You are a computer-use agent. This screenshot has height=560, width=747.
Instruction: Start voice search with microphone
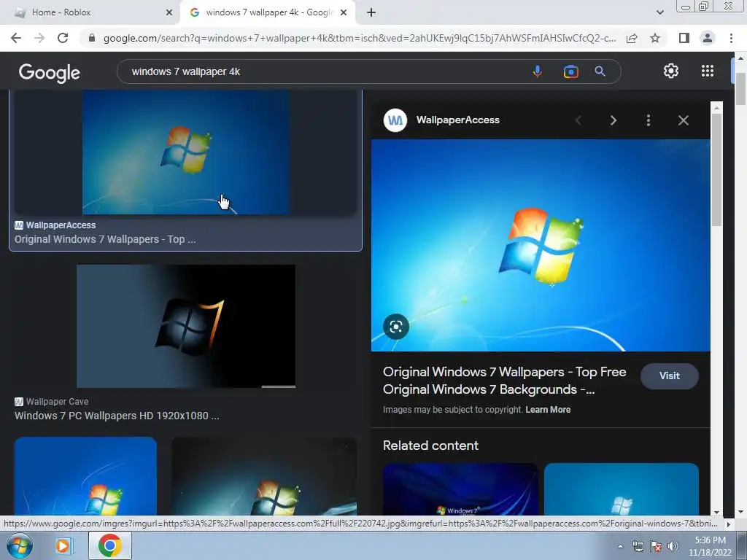click(537, 71)
